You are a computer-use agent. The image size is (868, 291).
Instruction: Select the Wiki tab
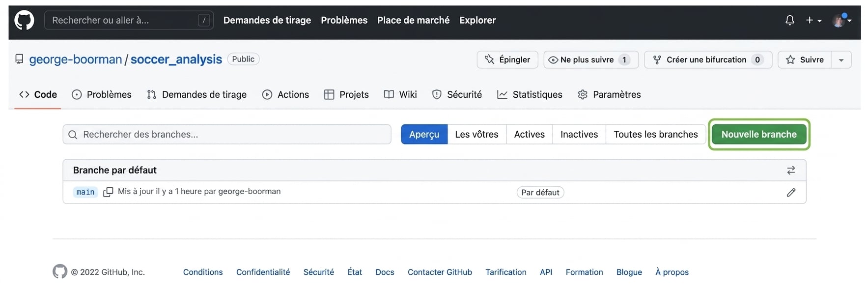click(400, 94)
